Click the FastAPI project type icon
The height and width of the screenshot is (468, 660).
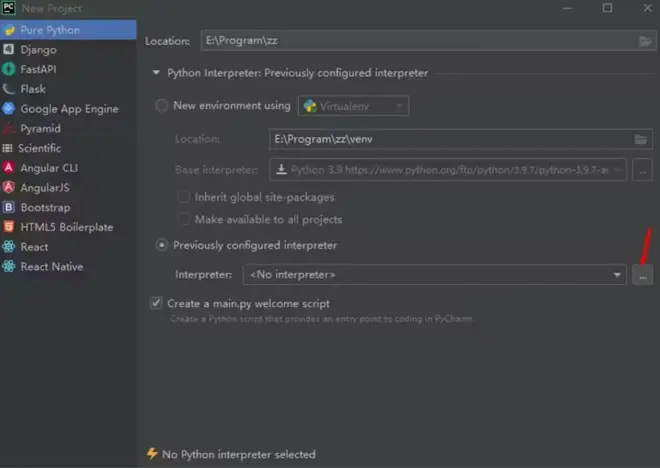tap(8, 69)
